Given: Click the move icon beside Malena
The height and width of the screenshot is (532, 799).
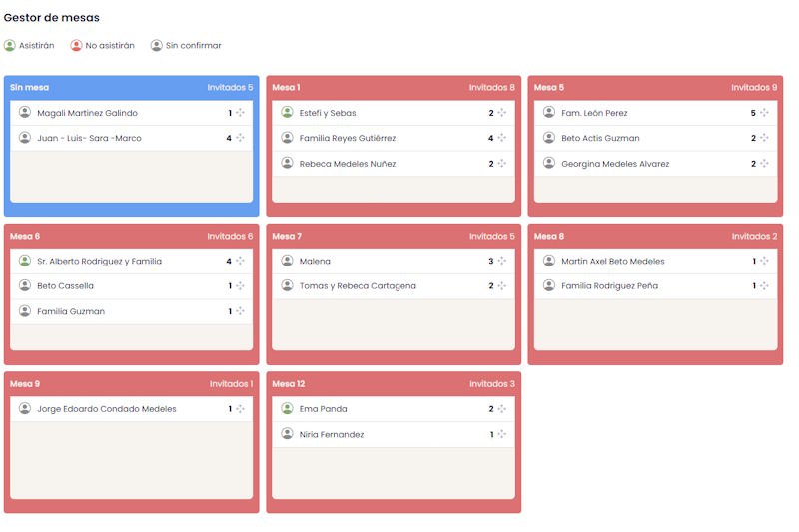Looking at the screenshot, I should [502, 262].
